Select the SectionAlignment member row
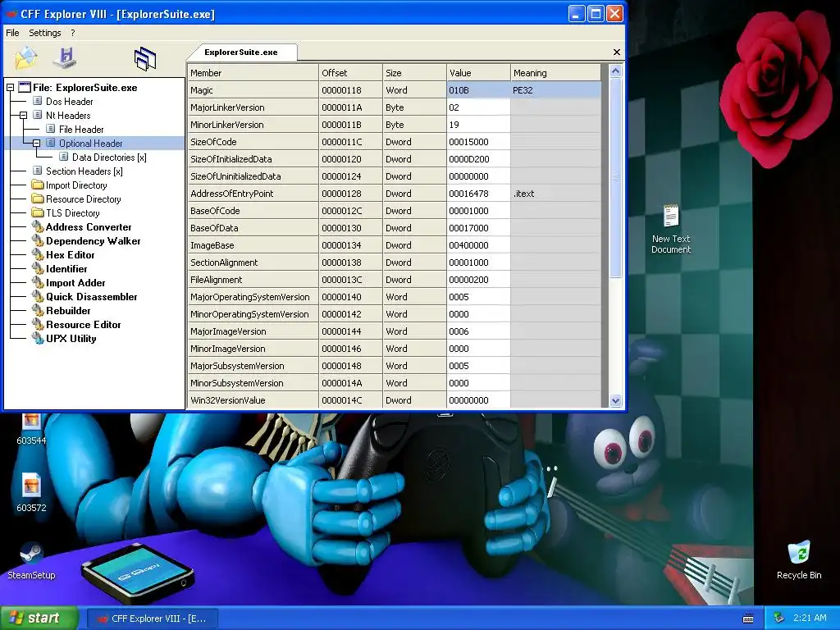Screen dimensions: 840x630 pyautogui.click(x=253, y=262)
